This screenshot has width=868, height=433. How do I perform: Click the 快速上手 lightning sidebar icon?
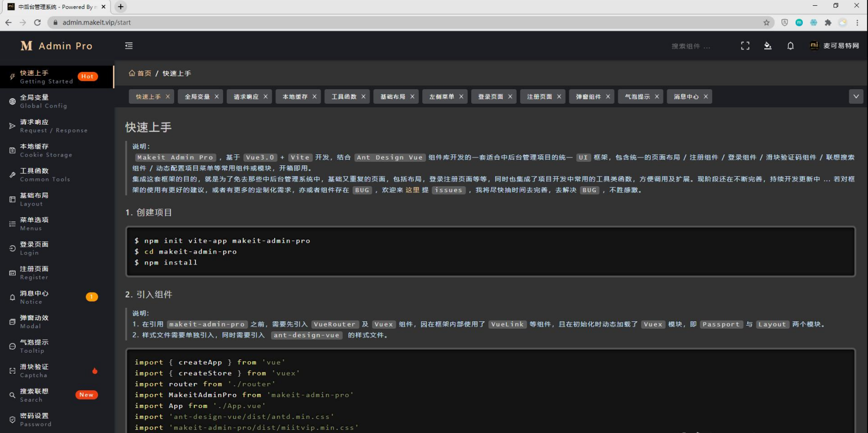click(x=13, y=77)
